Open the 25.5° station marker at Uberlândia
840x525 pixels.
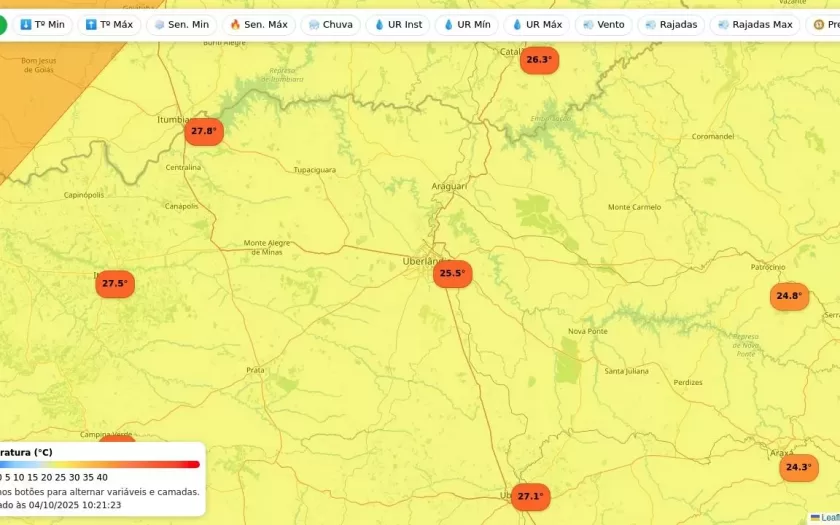pyautogui.click(x=452, y=273)
